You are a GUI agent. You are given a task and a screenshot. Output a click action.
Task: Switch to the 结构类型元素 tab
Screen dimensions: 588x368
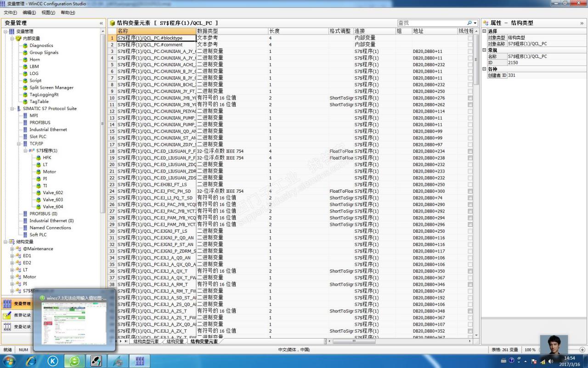[x=146, y=341]
